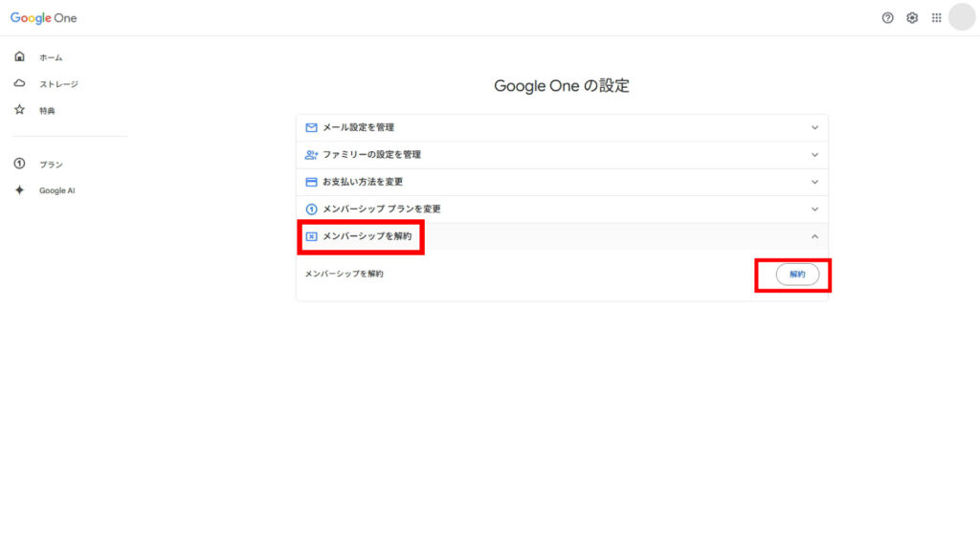Click the ファミリーの設定を管理 row label
This screenshot has height=551, width=980.
372,155
